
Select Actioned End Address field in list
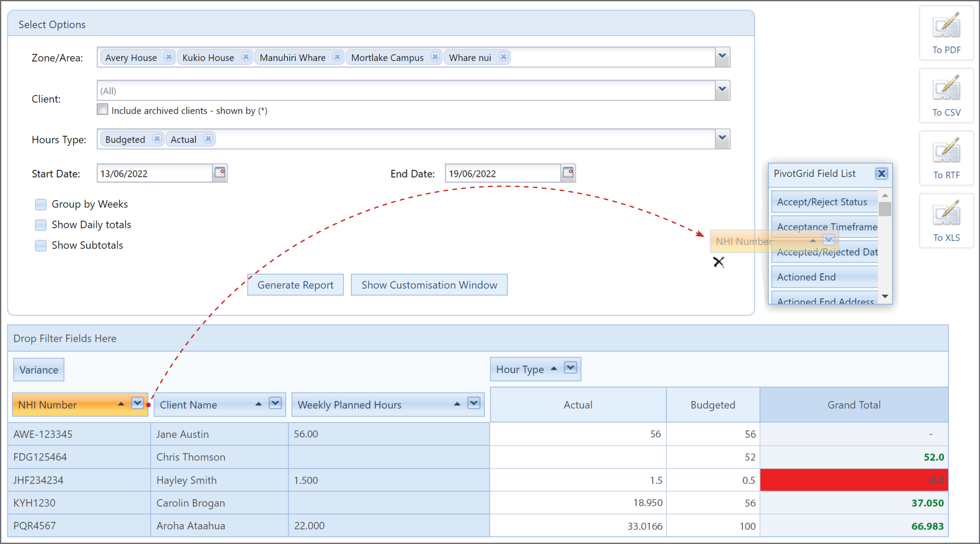pyautogui.click(x=824, y=298)
